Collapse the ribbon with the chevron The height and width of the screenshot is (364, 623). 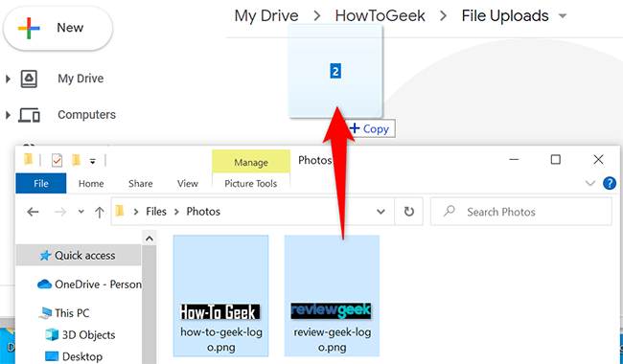pos(590,183)
